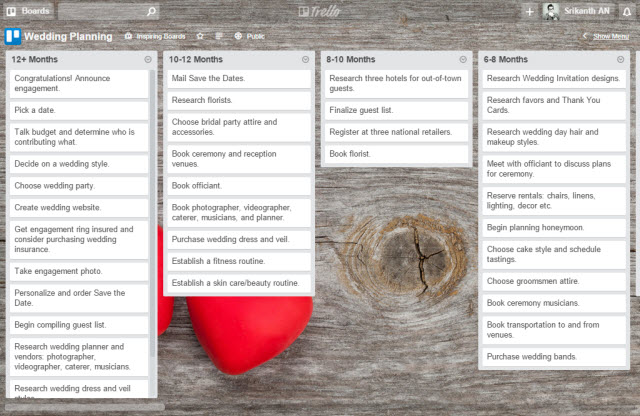
Task: Open the Choose bridal party attire card
Action: [x=239, y=127]
